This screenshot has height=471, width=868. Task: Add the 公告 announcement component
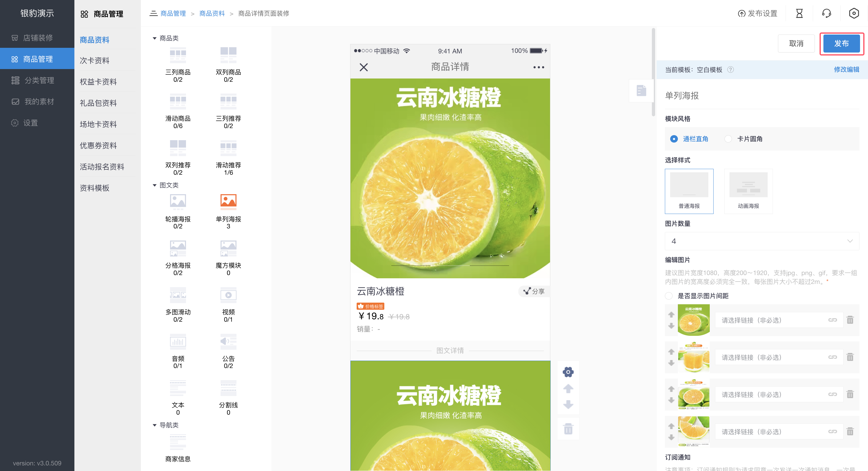228,351
